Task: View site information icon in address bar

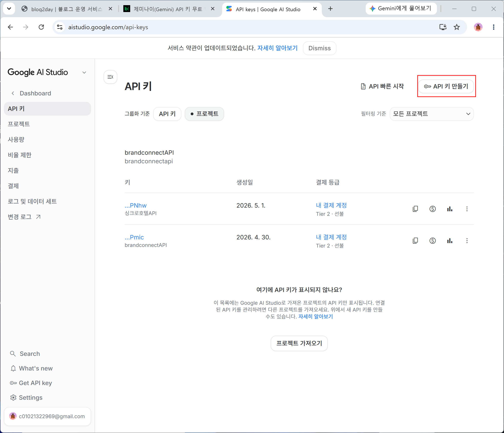Action: click(60, 27)
